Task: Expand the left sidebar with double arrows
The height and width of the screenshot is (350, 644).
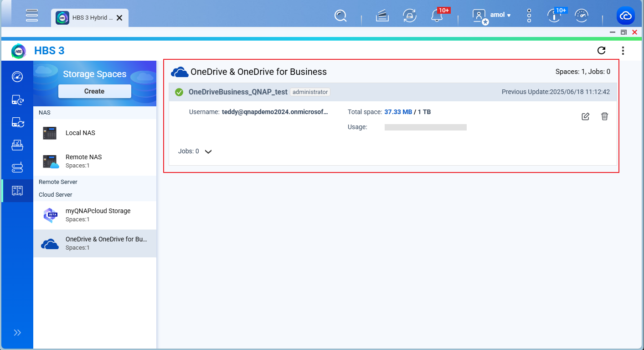Action: (17, 333)
